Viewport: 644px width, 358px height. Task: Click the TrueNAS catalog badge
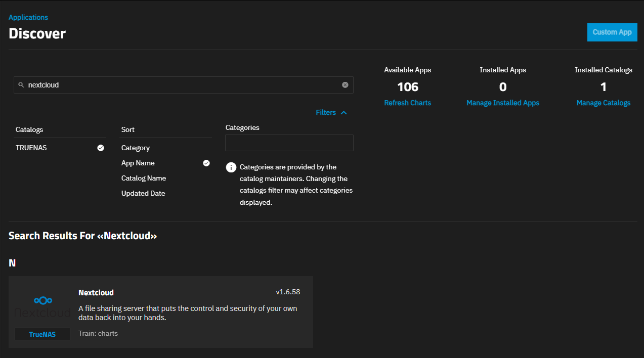[x=42, y=334]
